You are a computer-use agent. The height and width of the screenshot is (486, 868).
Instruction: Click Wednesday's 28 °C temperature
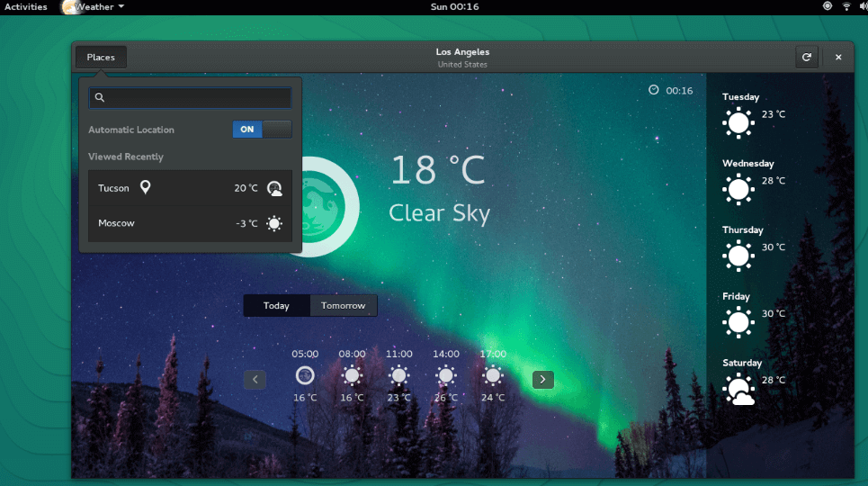(774, 181)
